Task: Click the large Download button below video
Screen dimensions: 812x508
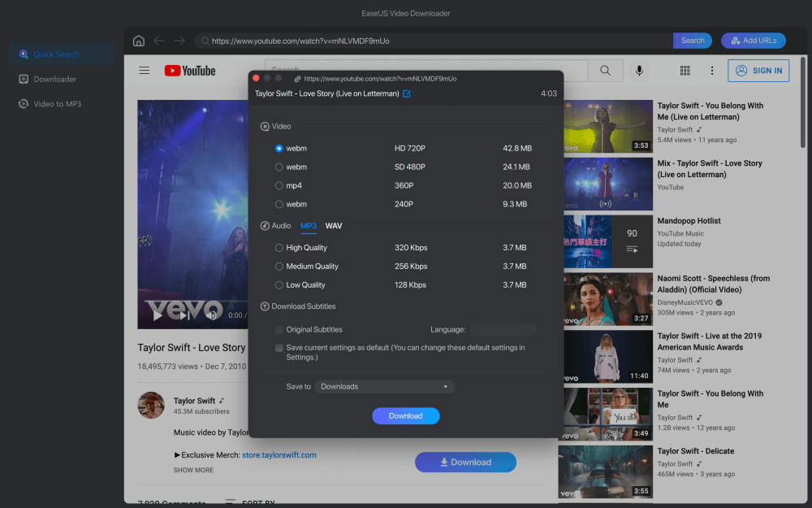Action: 465,462
